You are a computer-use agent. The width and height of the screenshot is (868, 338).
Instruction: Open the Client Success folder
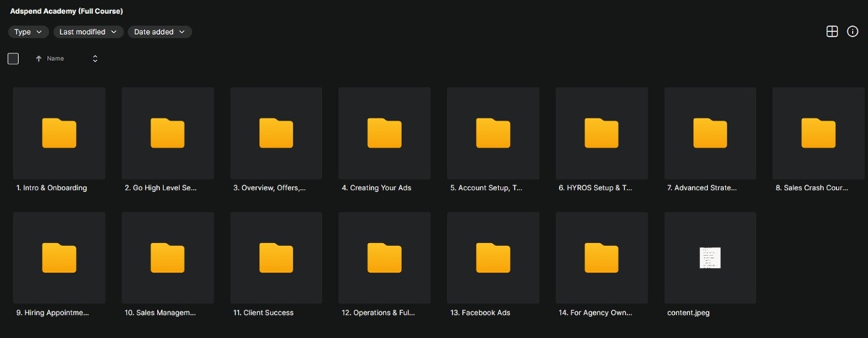point(276,258)
